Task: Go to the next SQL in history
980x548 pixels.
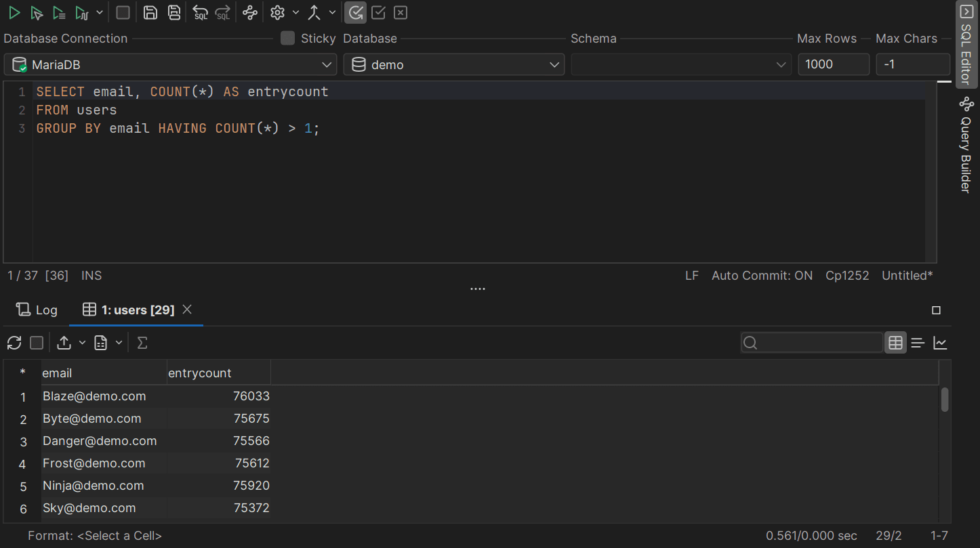Action: [x=222, y=12]
